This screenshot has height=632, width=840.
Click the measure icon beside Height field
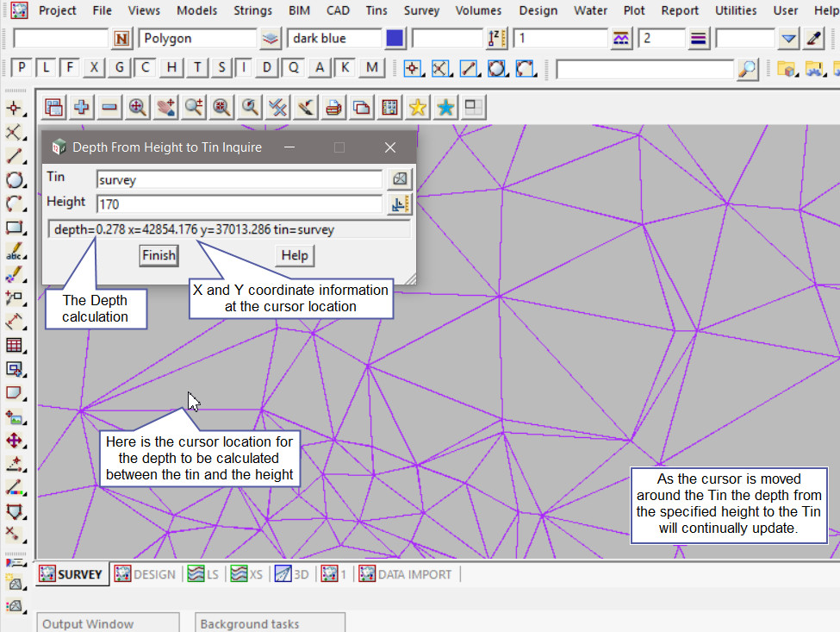tap(400, 204)
